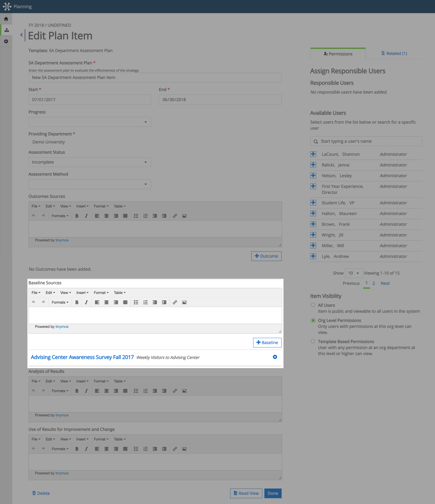Select Org Level Permissions radio button
The image size is (435, 504).
[x=313, y=320]
